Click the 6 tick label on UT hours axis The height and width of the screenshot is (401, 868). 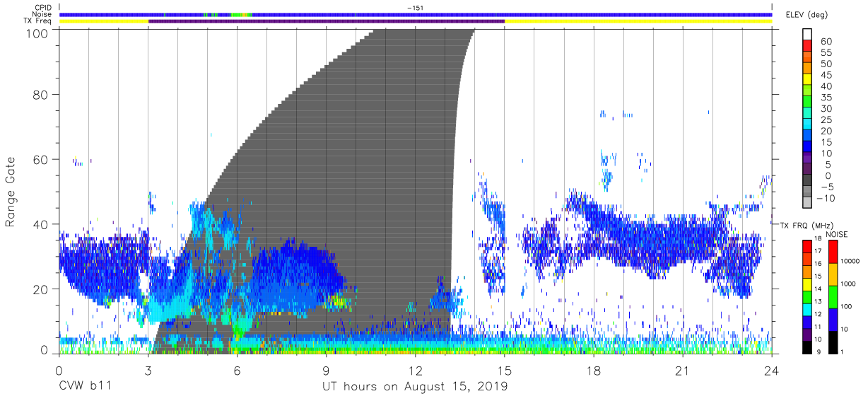click(x=237, y=370)
